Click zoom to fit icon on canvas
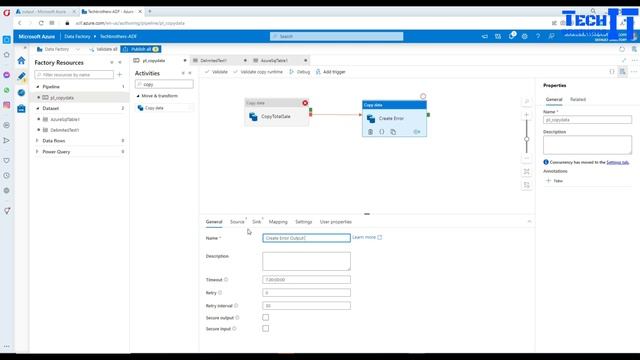This screenshot has height=360, width=640. point(527,171)
